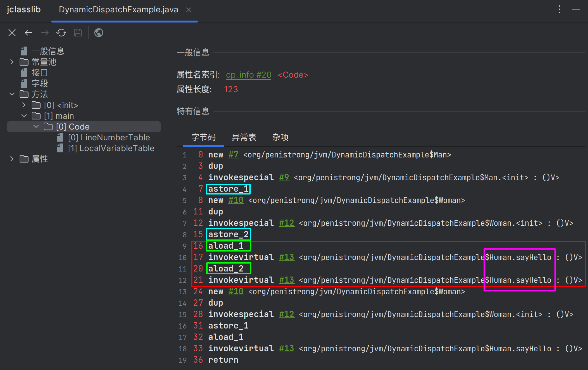Image resolution: width=588 pixels, height=370 pixels.
Task: Follow the #10 link at bytecode offset 24
Action: click(236, 291)
